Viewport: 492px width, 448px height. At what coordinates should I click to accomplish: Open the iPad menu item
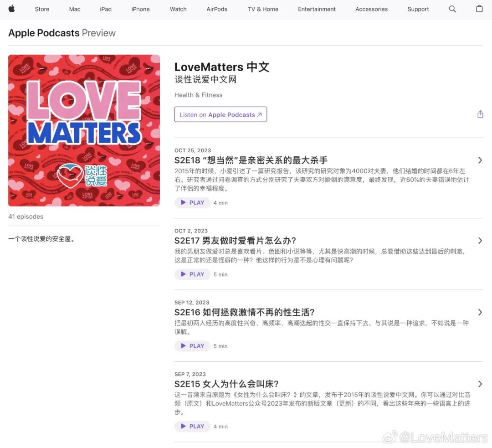click(x=106, y=9)
